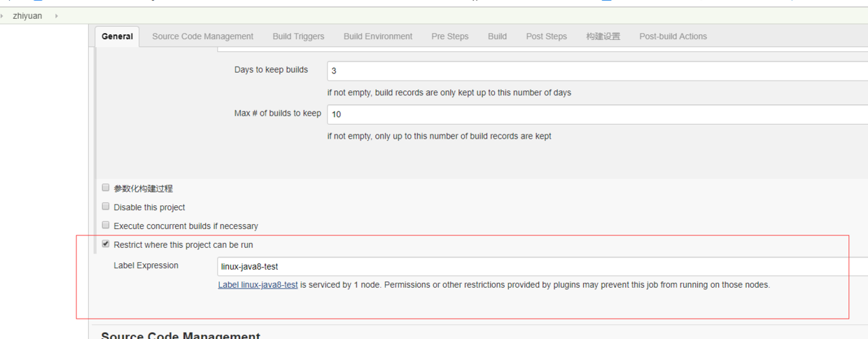This screenshot has width=868, height=339.
Task: Enable Execute concurrent builds if necessary
Action: pyautogui.click(x=106, y=226)
